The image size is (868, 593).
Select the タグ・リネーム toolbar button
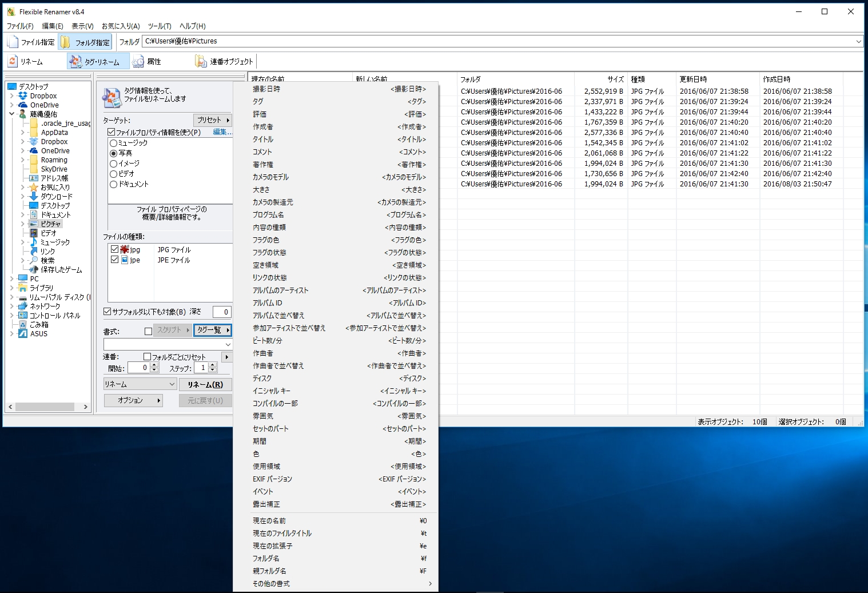(x=98, y=62)
